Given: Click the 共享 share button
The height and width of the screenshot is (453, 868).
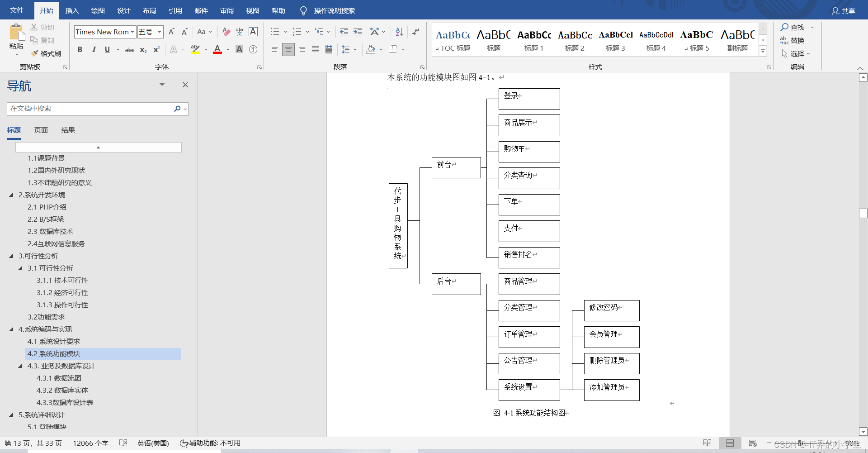Looking at the screenshot, I should tap(844, 11).
